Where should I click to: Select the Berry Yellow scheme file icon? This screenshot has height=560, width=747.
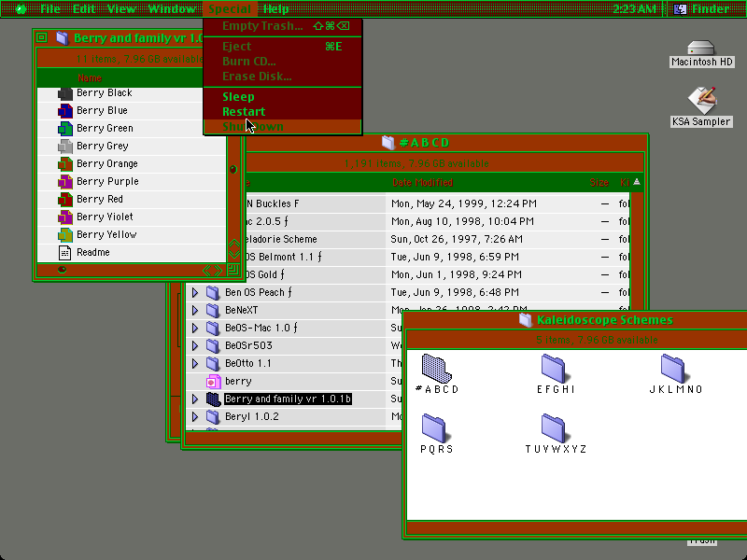click(64, 235)
